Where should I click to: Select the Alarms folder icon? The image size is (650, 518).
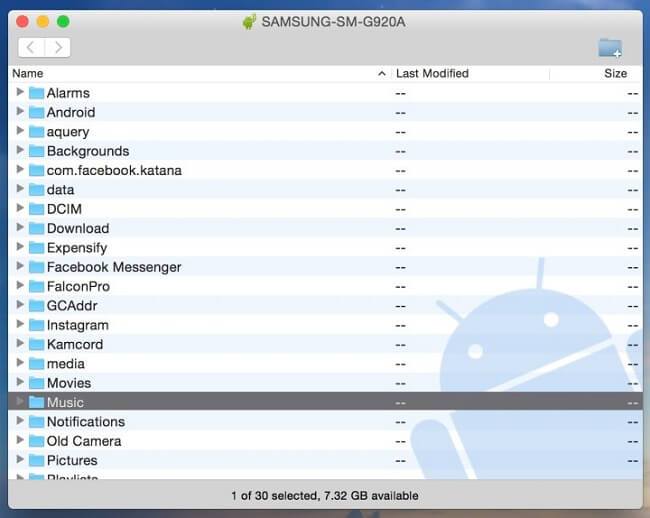pyautogui.click(x=36, y=93)
